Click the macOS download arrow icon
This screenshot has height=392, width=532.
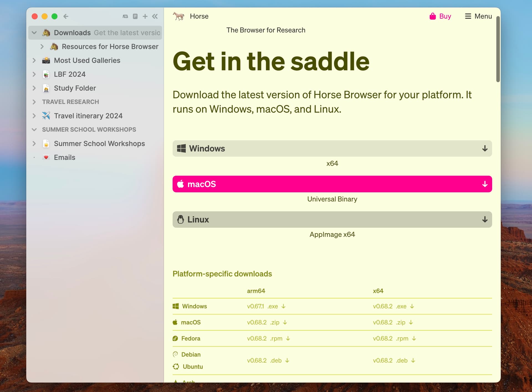coord(484,184)
